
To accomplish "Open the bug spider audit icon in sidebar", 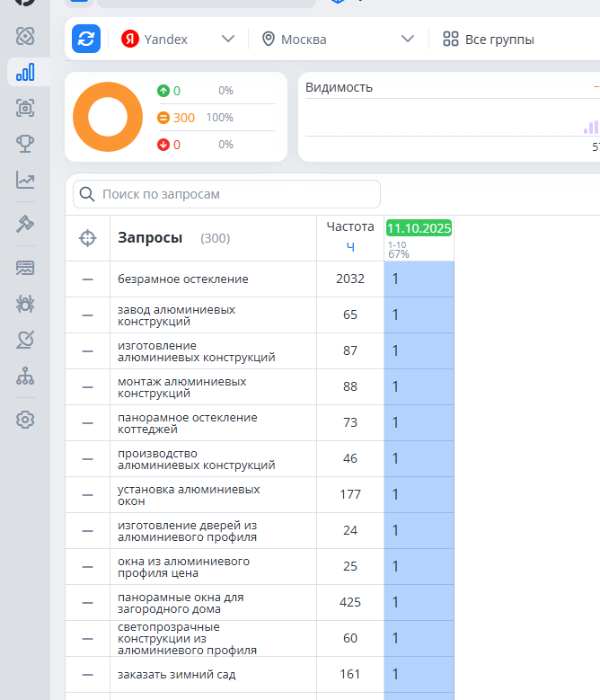I will point(25,304).
